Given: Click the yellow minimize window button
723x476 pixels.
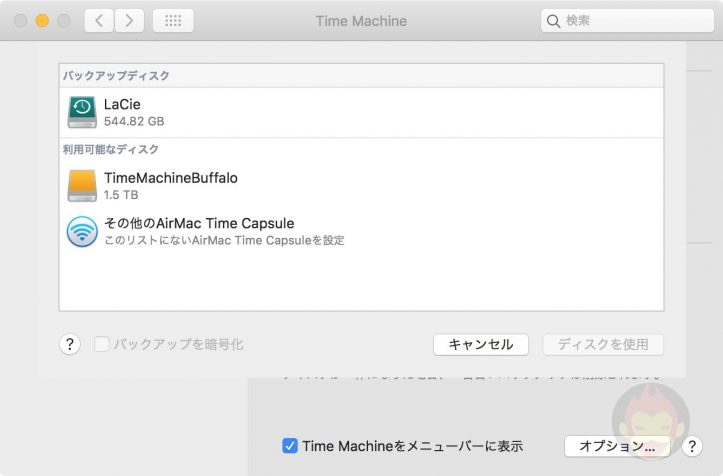Looking at the screenshot, I should pyautogui.click(x=42, y=21).
